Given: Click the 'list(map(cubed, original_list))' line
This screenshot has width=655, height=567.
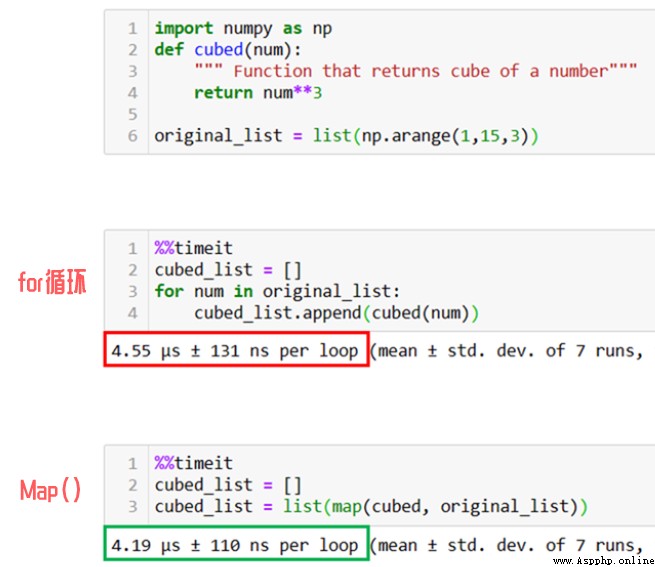Looking at the screenshot, I should [371, 507].
